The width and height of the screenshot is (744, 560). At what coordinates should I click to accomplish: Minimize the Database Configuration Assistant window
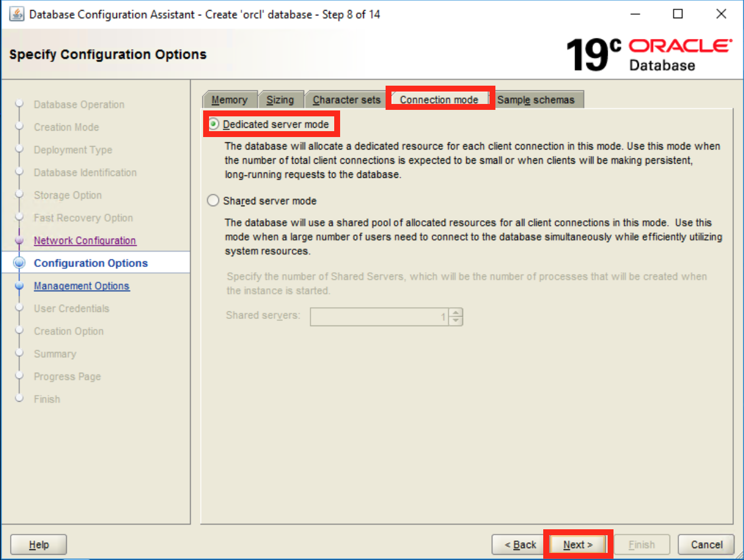click(x=635, y=14)
